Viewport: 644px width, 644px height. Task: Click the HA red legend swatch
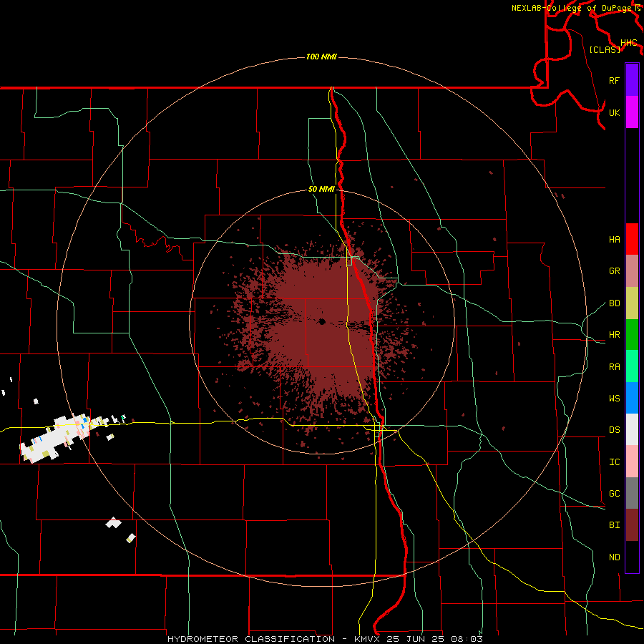tap(632, 239)
